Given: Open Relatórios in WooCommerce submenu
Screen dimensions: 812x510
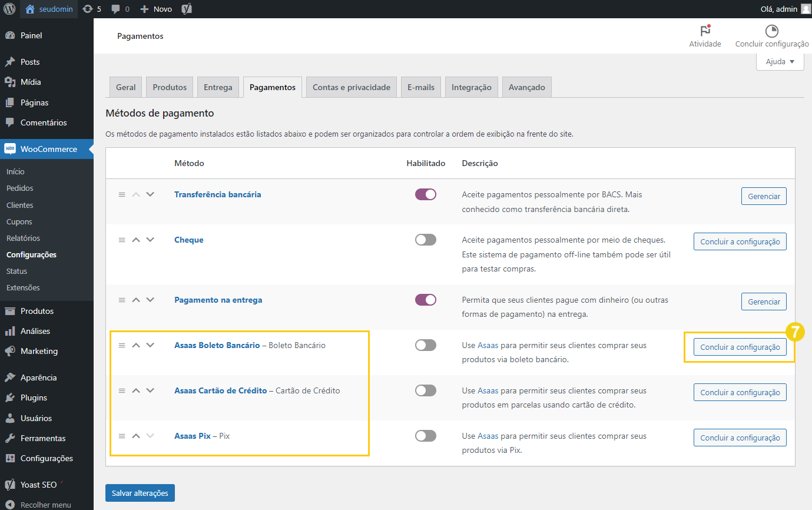Looking at the screenshot, I should tap(23, 238).
